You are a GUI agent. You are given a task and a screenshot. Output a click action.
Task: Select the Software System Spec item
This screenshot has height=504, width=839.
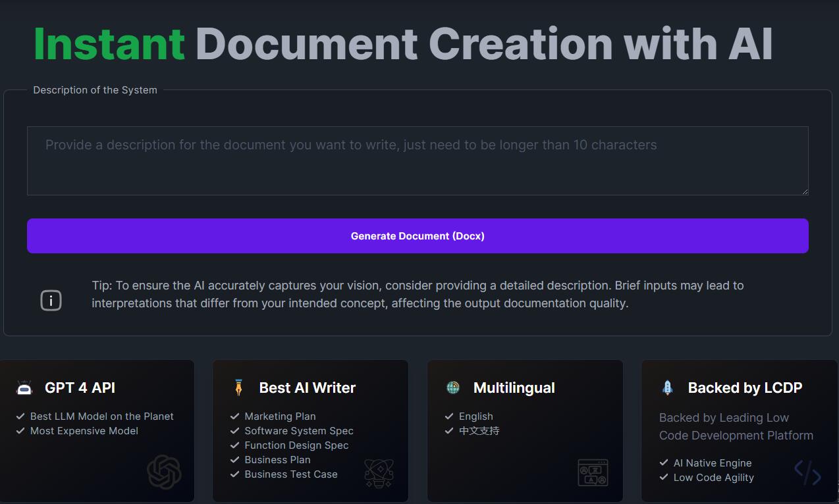(298, 431)
